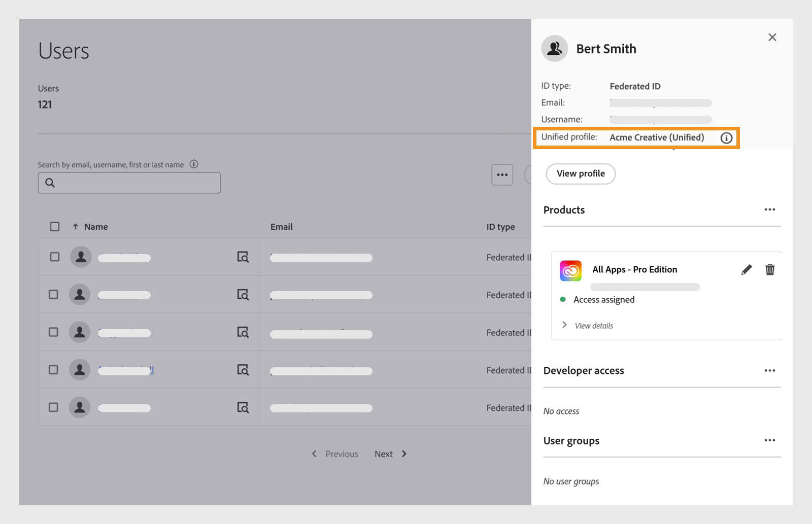This screenshot has height=524, width=812.
Task: Click the Email column header
Action: [281, 227]
